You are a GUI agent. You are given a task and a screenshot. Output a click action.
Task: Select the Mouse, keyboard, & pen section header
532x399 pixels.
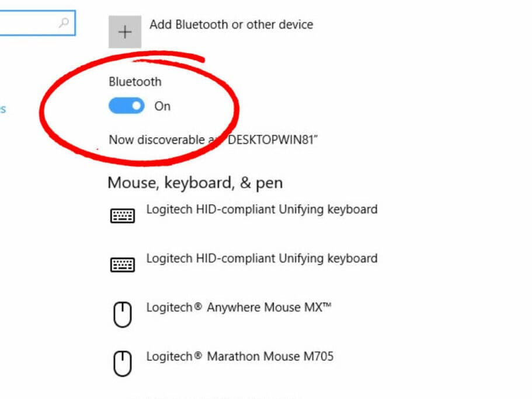coord(195,183)
